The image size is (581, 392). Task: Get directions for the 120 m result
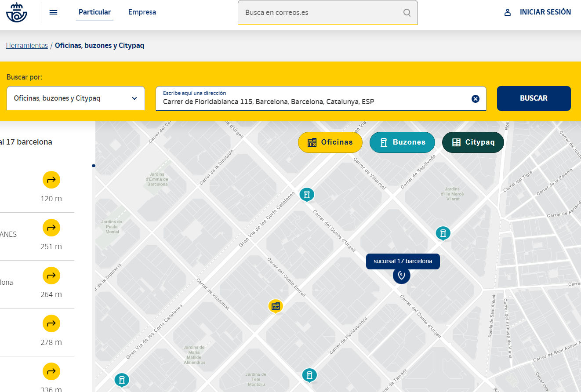pos(51,180)
